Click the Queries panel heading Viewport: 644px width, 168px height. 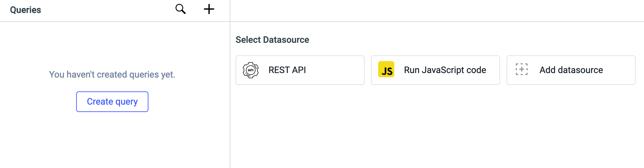pyautogui.click(x=25, y=10)
